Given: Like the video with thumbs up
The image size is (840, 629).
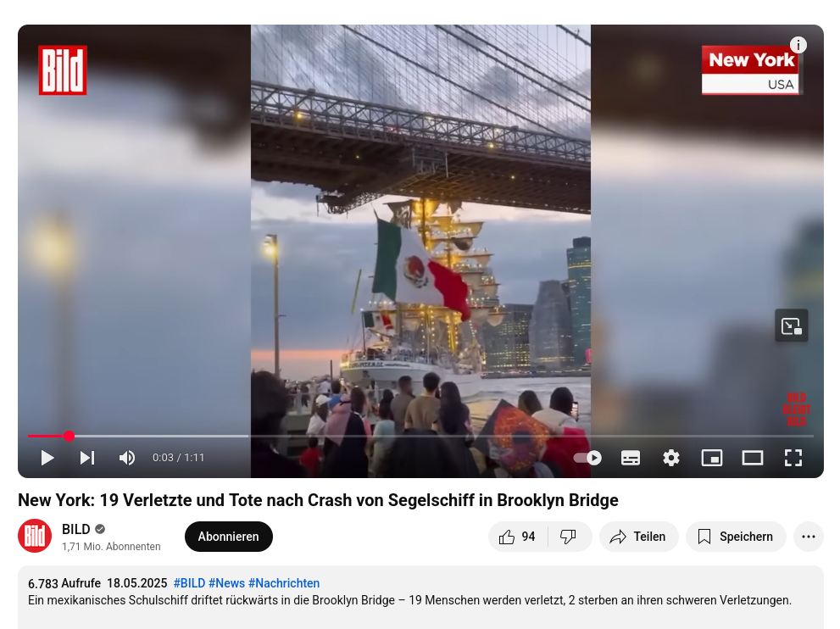Looking at the screenshot, I should click(517, 537).
